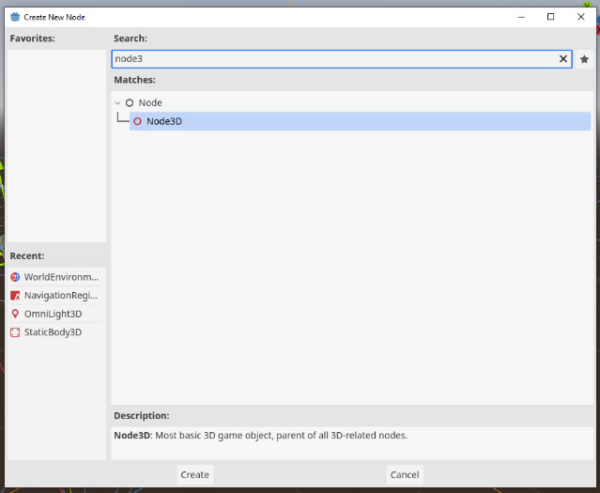Collapse the Node tree branch
The width and height of the screenshot is (600, 493).
click(117, 103)
